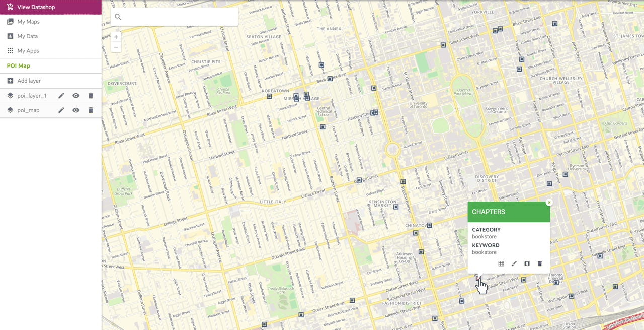Click the POI marker on Central Technical School
The height and width of the screenshot is (330, 644).
point(323,127)
